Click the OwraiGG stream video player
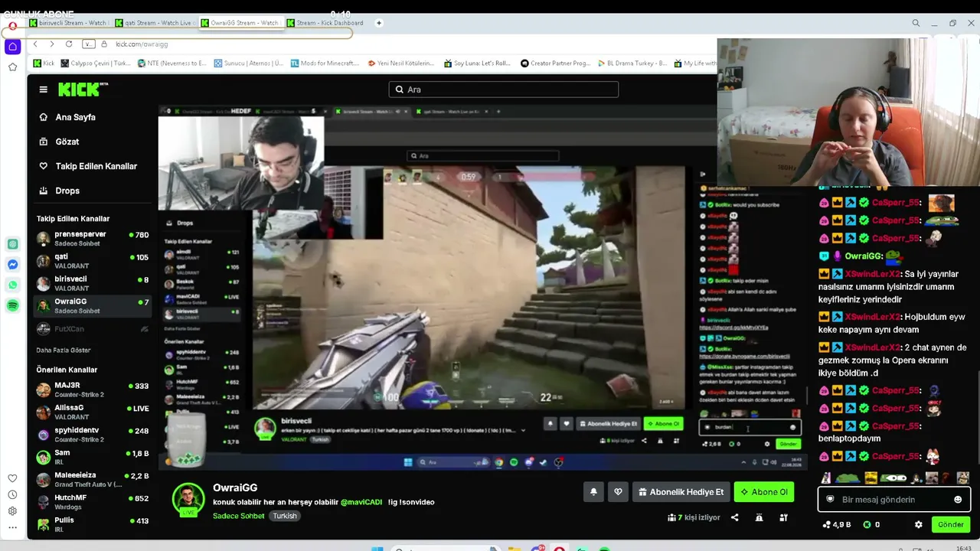 pyautogui.click(x=483, y=287)
